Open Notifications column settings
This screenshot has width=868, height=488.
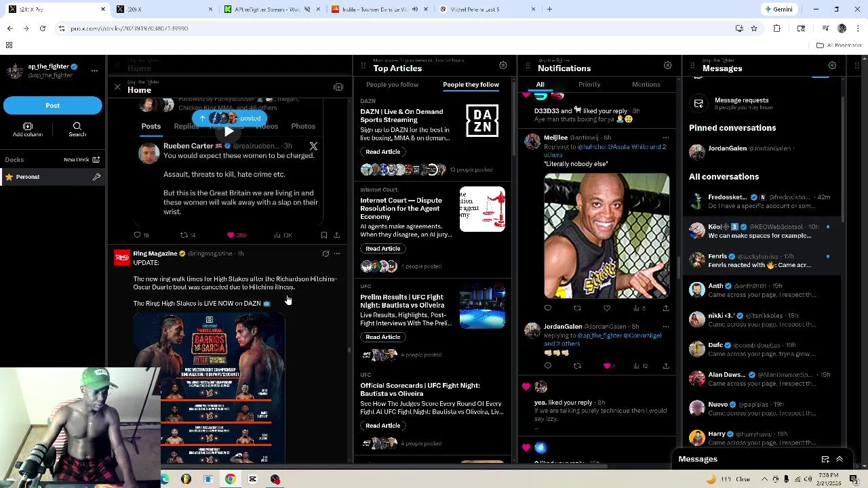pyautogui.click(x=668, y=66)
